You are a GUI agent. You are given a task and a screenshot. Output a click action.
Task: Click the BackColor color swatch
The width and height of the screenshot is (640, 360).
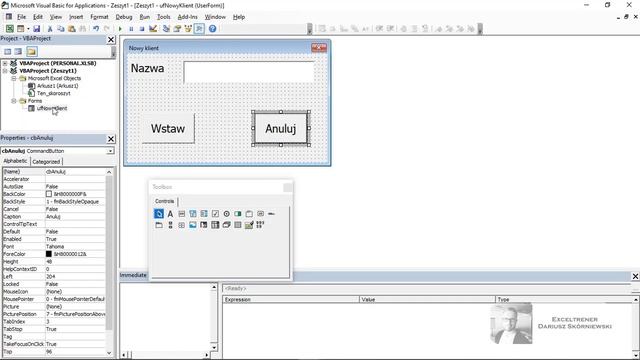point(49,194)
